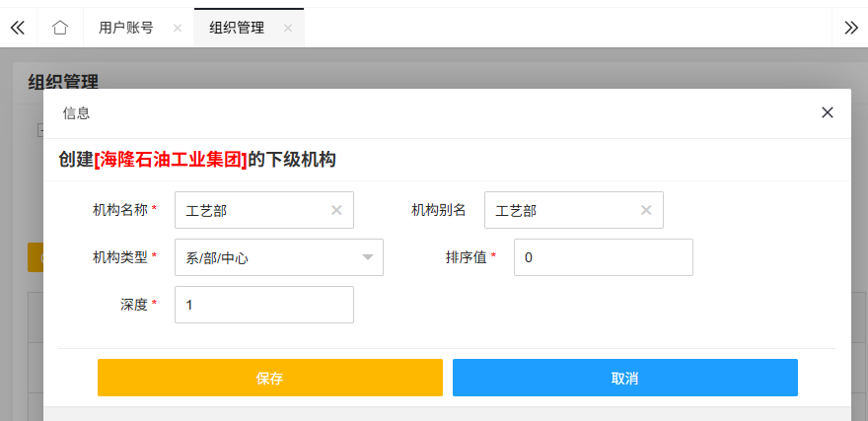Close the 信息 dialog with X

coord(827,112)
